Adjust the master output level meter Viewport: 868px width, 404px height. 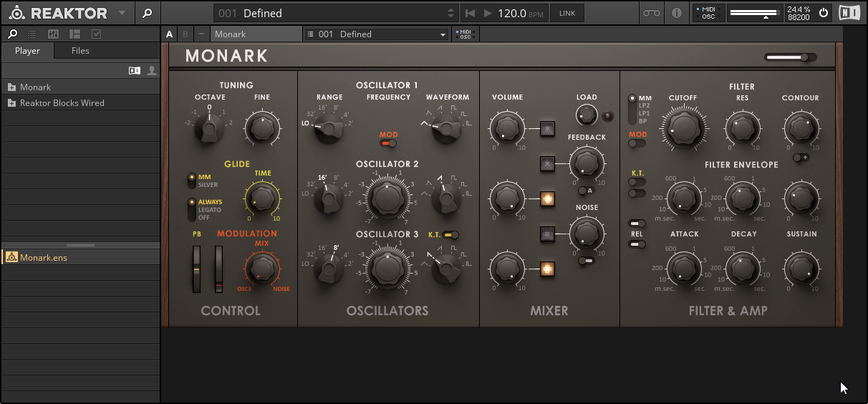coord(754,13)
